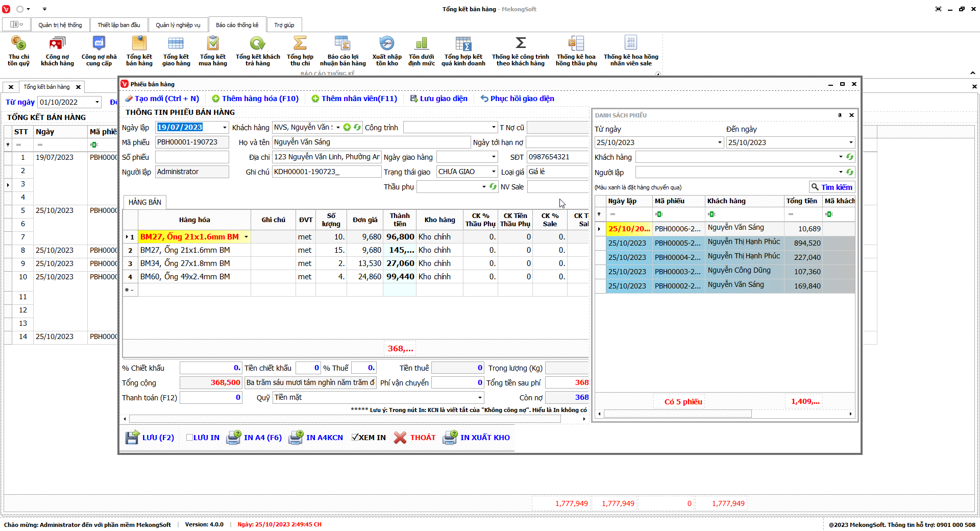Expand the Quỹ Tiền mặt dropdown
Image resolution: width=980 pixels, height=531 pixels.
[480, 398]
